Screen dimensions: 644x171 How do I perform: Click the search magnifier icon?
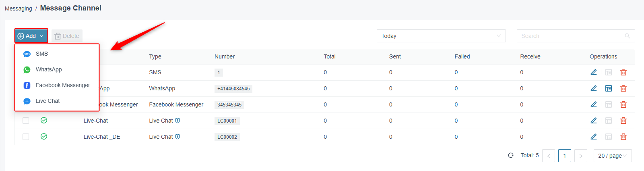[x=627, y=36]
